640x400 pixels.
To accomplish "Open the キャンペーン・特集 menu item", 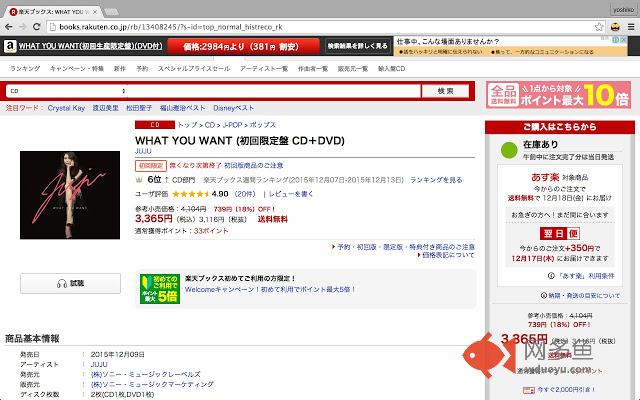I will [x=77, y=69].
